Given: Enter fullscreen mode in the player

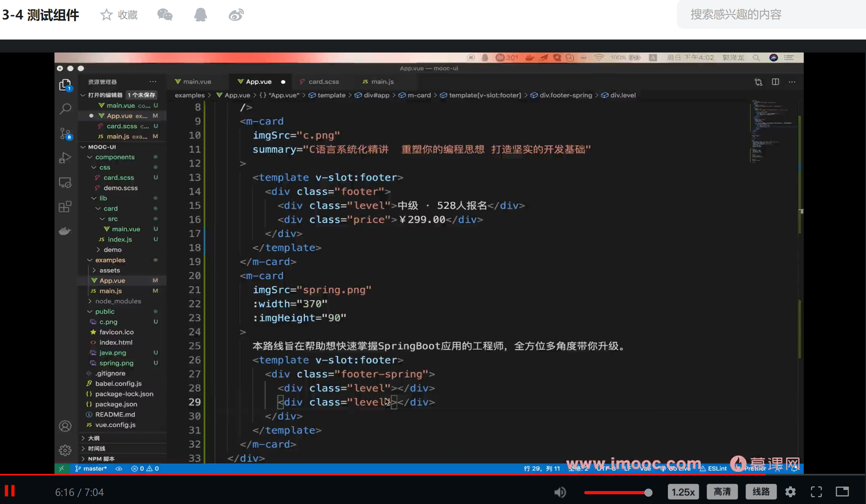Looking at the screenshot, I should [816, 492].
